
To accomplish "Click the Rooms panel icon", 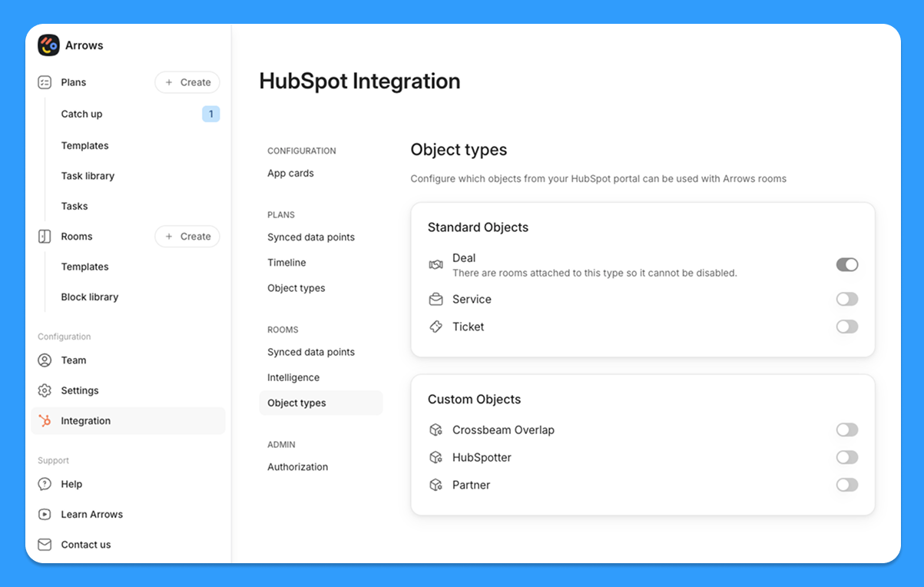I will pos(45,237).
